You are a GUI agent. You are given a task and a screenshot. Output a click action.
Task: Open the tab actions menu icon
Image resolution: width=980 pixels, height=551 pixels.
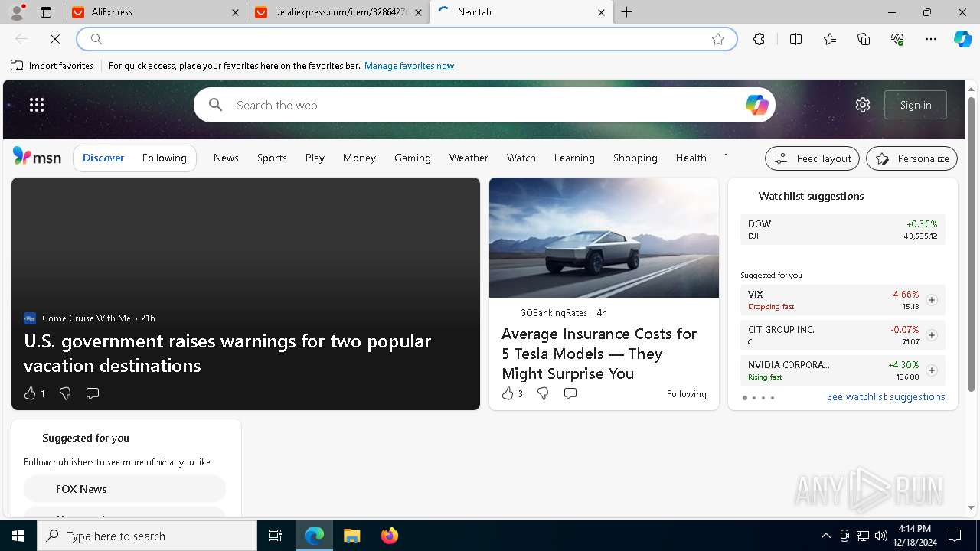pyautogui.click(x=46, y=12)
